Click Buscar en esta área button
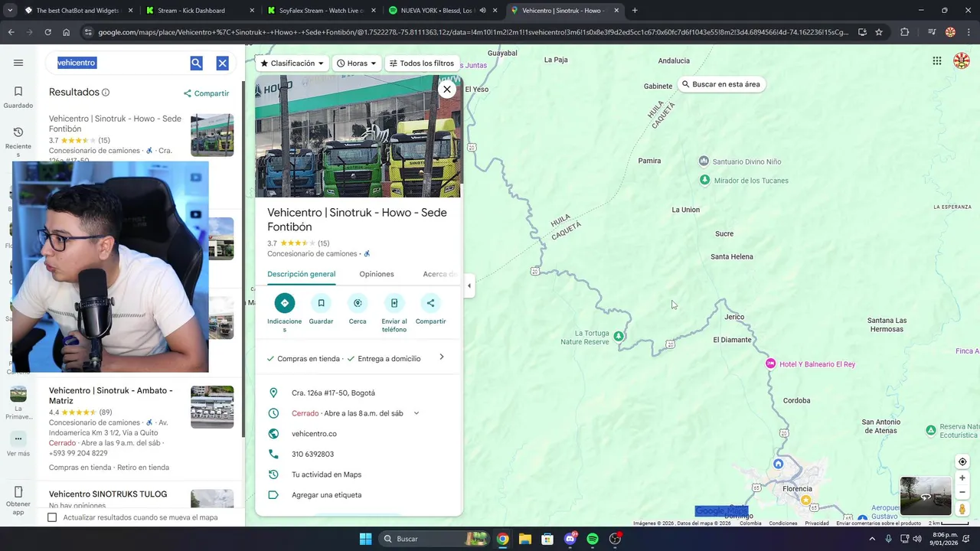The image size is (980, 551). coord(720,84)
